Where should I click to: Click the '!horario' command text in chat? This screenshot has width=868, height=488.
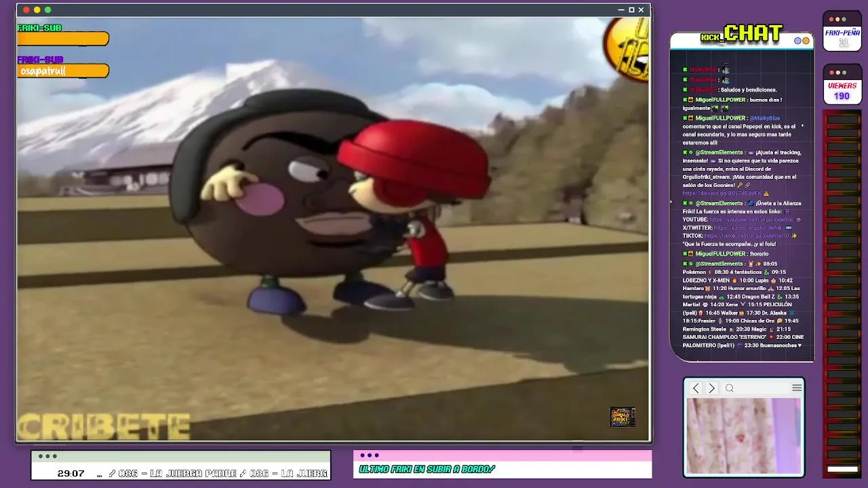(x=759, y=253)
